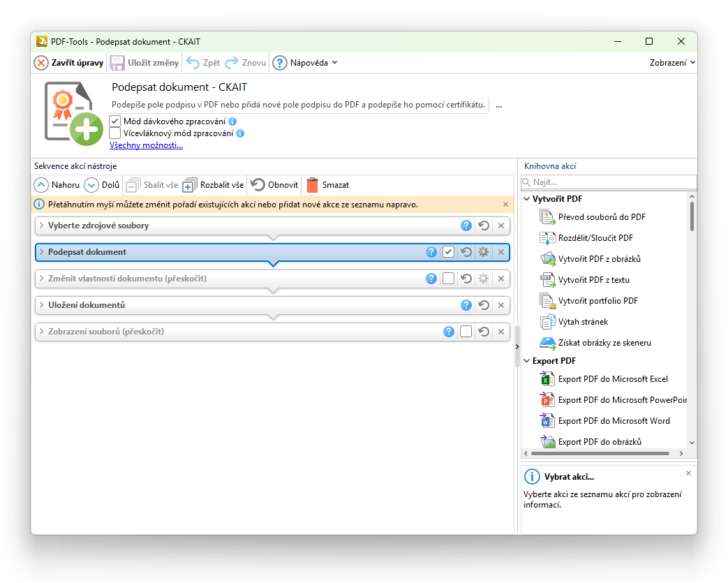728x583 pixels.
Task: Open the Zobrazení view dropdown
Action: (x=672, y=63)
